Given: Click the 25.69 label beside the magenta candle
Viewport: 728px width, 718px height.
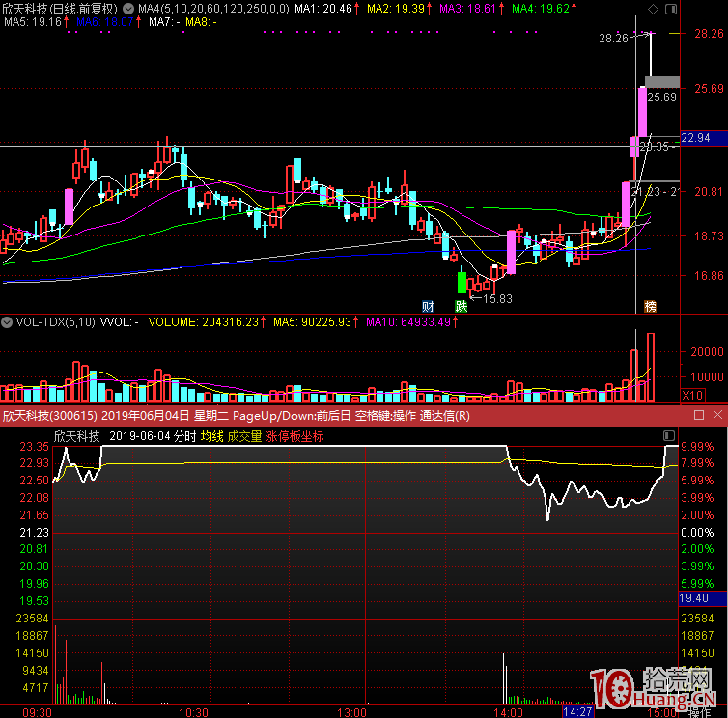Looking at the screenshot, I should [661, 97].
